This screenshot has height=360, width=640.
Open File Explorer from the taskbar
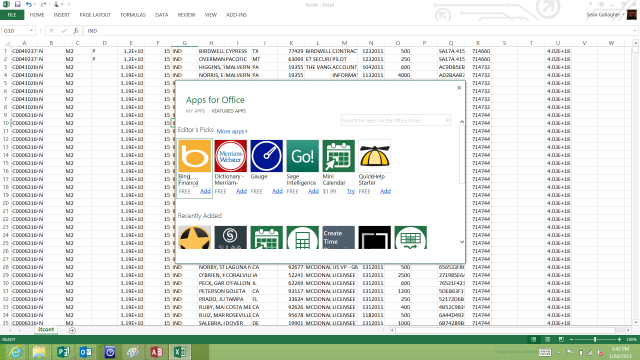[39, 352]
